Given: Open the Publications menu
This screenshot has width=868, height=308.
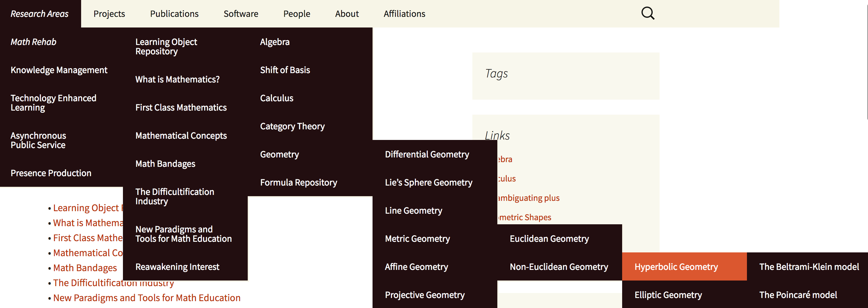Looking at the screenshot, I should click(x=174, y=14).
